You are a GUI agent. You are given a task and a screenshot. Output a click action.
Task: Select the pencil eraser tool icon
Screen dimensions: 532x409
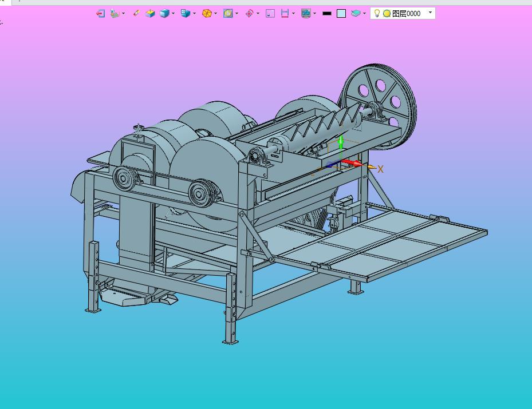coord(136,13)
